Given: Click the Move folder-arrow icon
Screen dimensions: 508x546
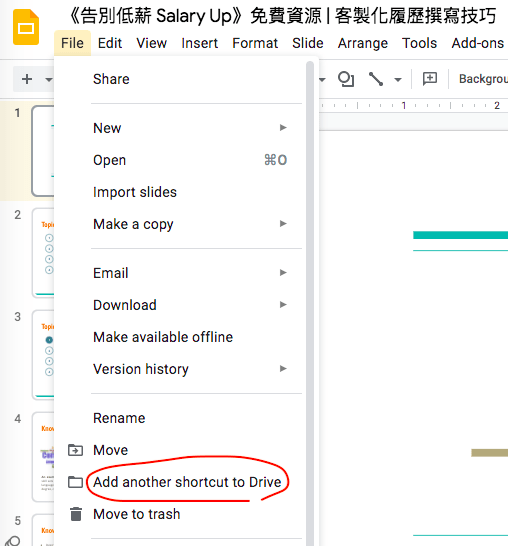Looking at the screenshot, I should click(x=75, y=450).
